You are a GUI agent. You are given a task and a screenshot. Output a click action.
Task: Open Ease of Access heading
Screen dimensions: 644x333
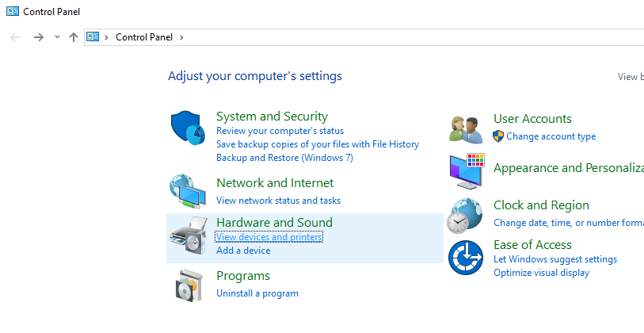[532, 245]
